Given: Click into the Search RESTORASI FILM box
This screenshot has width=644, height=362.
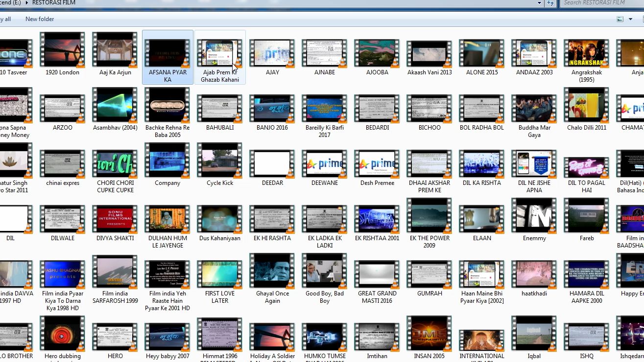Looking at the screenshot, I should click(602, 2).
